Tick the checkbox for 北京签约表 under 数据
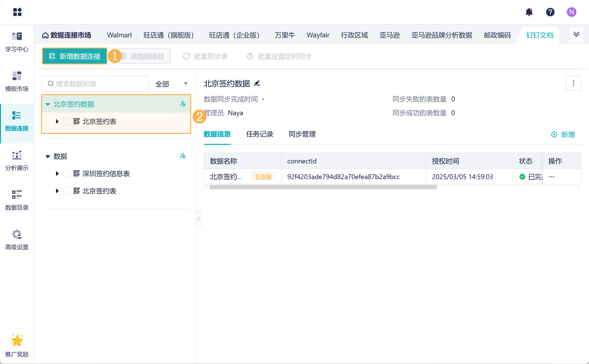 [67, 191]
